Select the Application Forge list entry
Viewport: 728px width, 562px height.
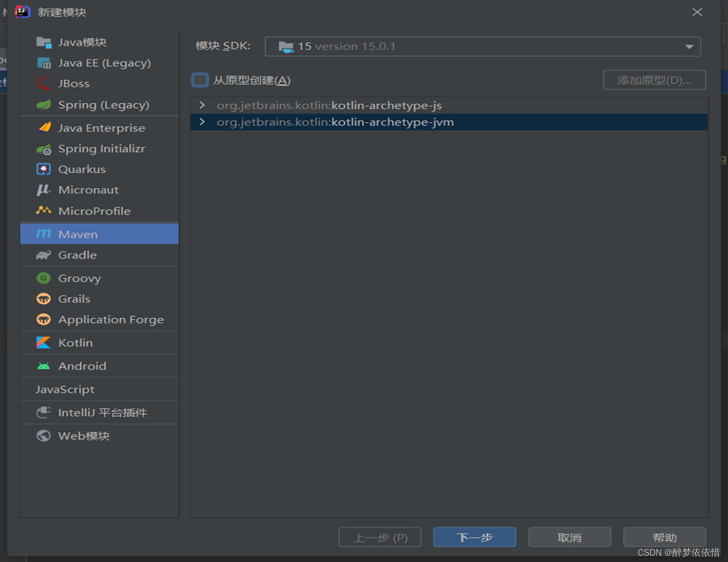coord(100,320)
